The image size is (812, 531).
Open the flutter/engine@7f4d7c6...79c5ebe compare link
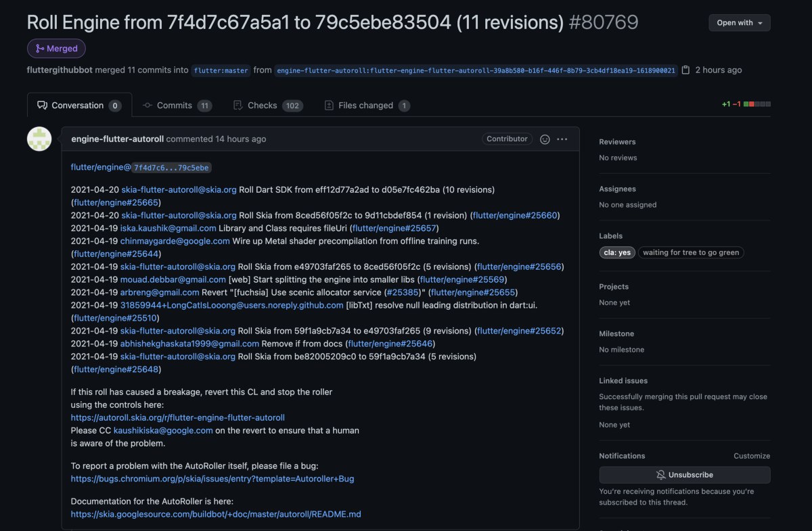pos(143,167)
